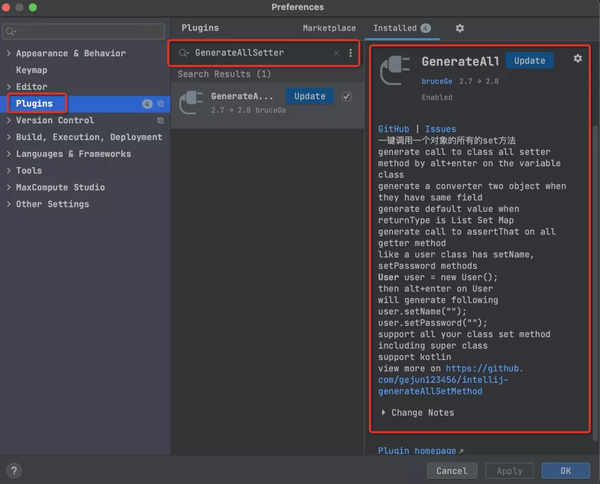
Task: Open the GenerateAllSetter plugin detail gear menu
Action: [x=577, y=59]
